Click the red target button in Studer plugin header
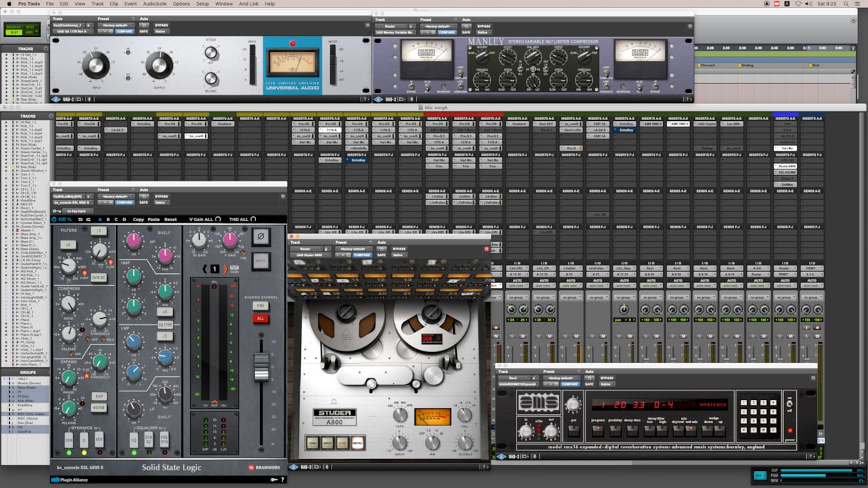868x488 pixels. [487, 249]
